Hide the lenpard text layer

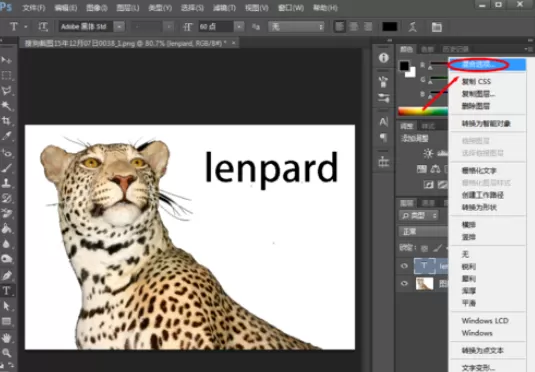(404, 266)
